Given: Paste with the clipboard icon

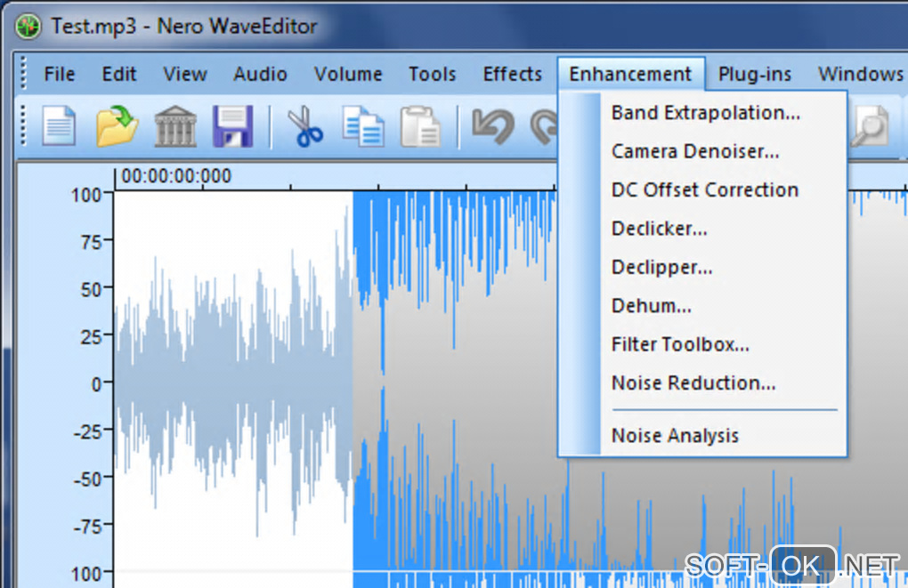Looking at the screenshot, I should click(x=420, y=125).
